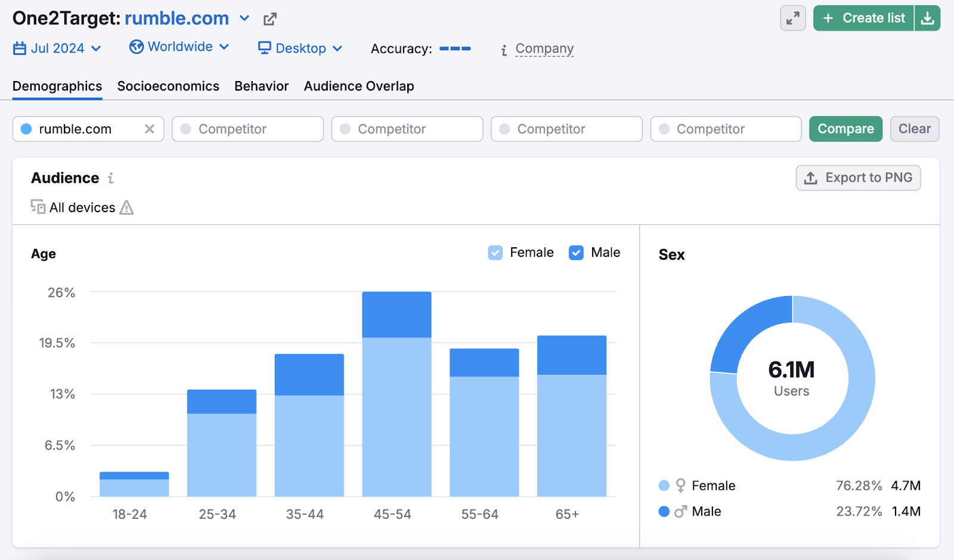The height and width of the screenshot is (560, 954).
Task: Switch to the Demographics tab
Action: click(57, 86)
